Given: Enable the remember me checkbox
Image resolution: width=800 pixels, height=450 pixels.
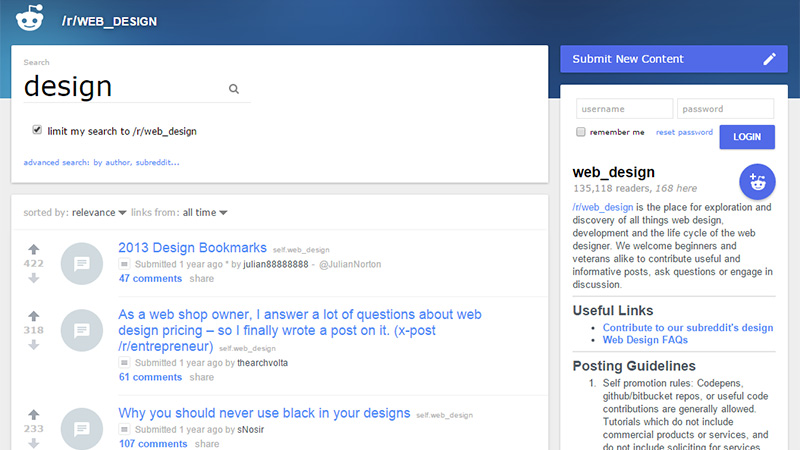Looking at the screenshot, I should (x=581, y=132).
